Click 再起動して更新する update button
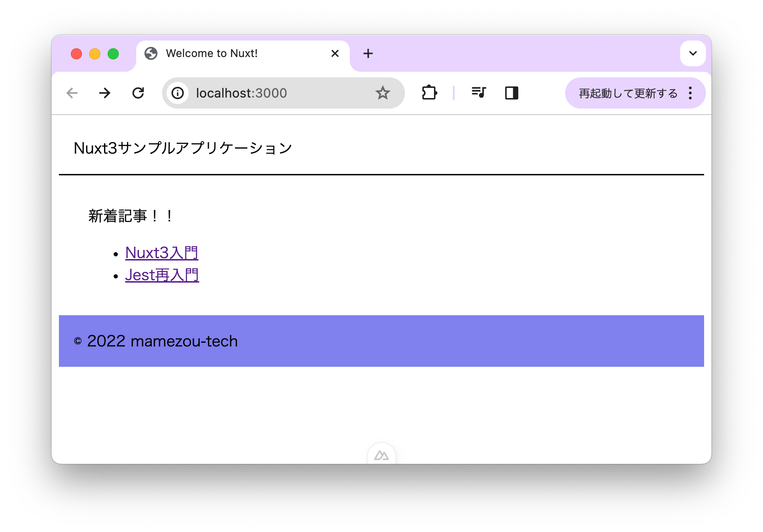The image size is (763, 532). [628, 93]
